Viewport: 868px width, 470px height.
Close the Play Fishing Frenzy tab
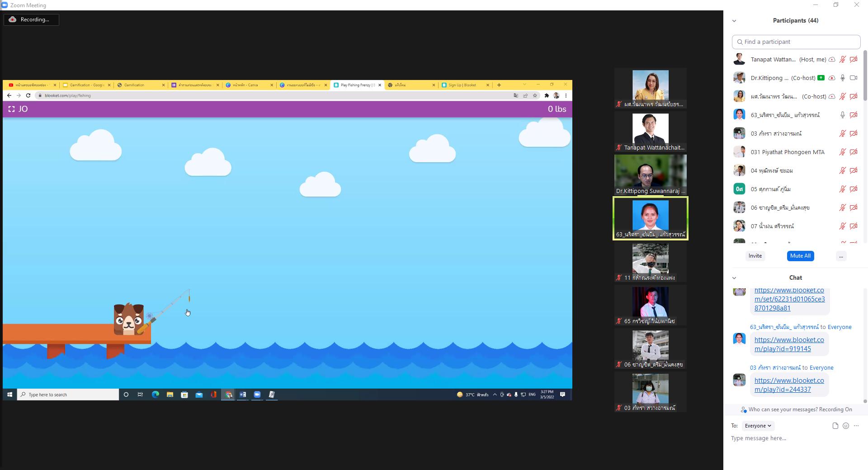point(380,85)
